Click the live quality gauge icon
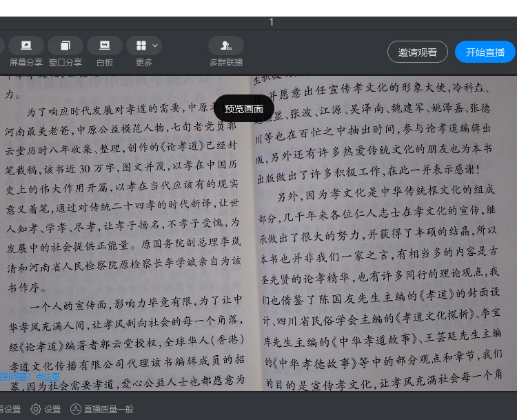517x420 pixels. 76,409
